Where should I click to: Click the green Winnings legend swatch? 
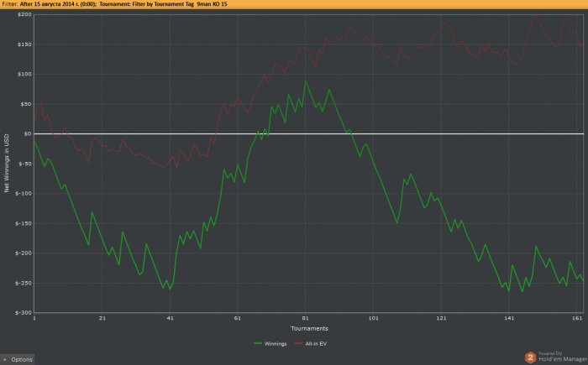click(258, 344)
